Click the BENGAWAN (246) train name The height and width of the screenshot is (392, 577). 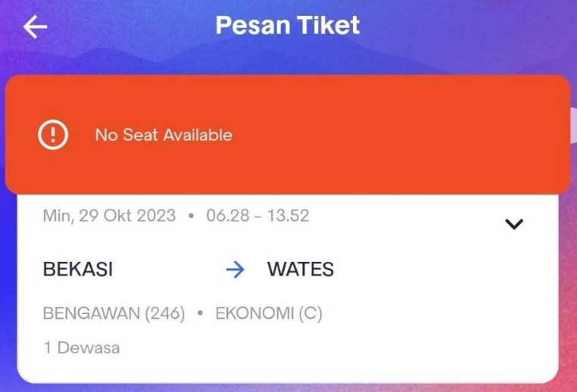pyautogui.click(x=114, y=313)
